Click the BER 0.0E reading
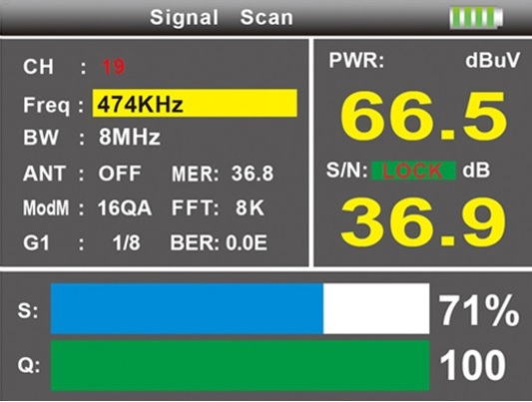532x402 pixels. click(x=219, y=242)
